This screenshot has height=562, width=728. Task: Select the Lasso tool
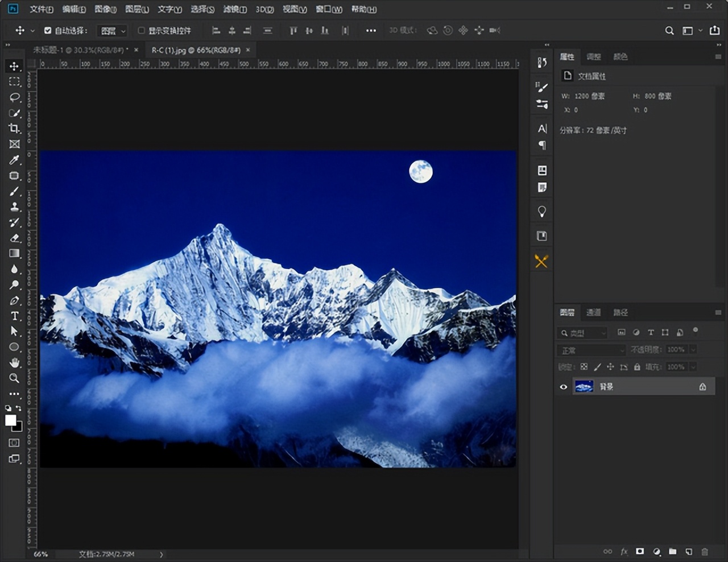(14, 97)
